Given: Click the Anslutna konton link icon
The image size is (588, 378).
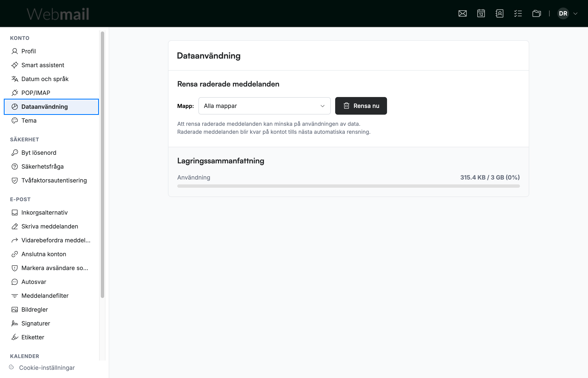Looking at the screenshot, I should 15,254.
